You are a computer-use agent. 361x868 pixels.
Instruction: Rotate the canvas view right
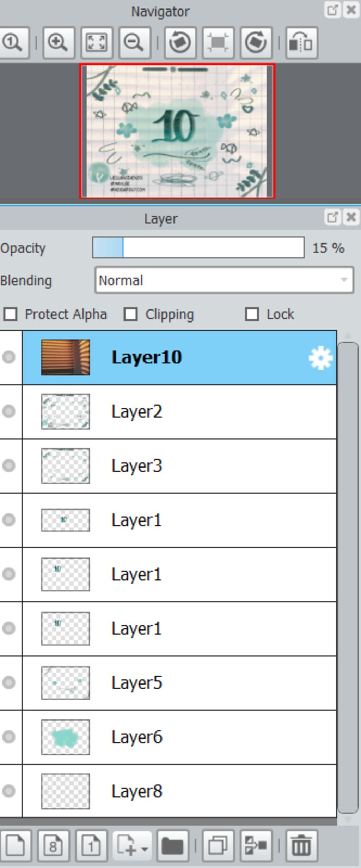pos(256,43)
